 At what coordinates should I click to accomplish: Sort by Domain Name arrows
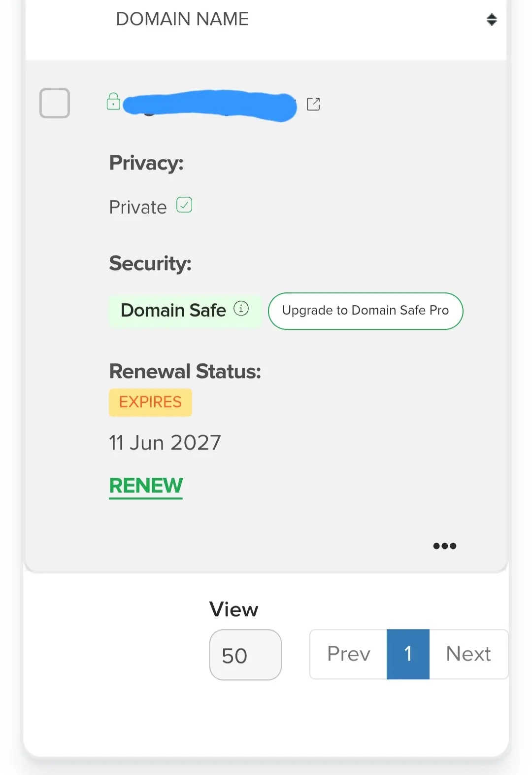[x=492, y=20]
